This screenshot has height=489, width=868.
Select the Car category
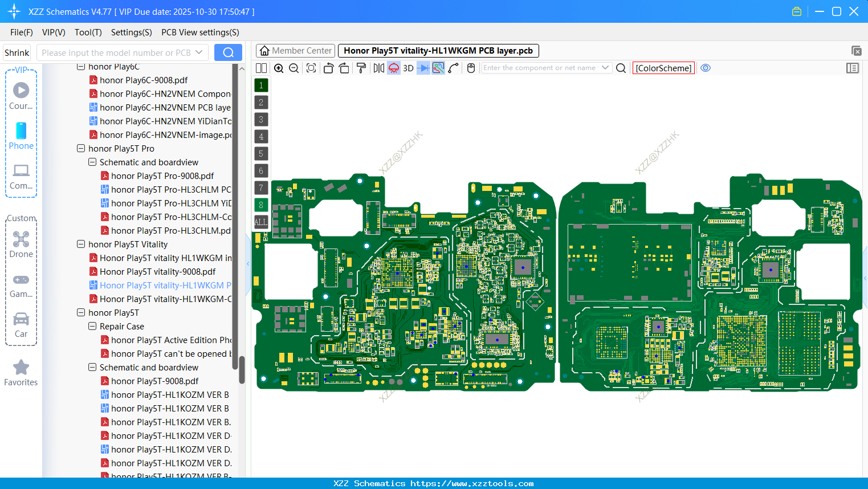pos(21,325)
